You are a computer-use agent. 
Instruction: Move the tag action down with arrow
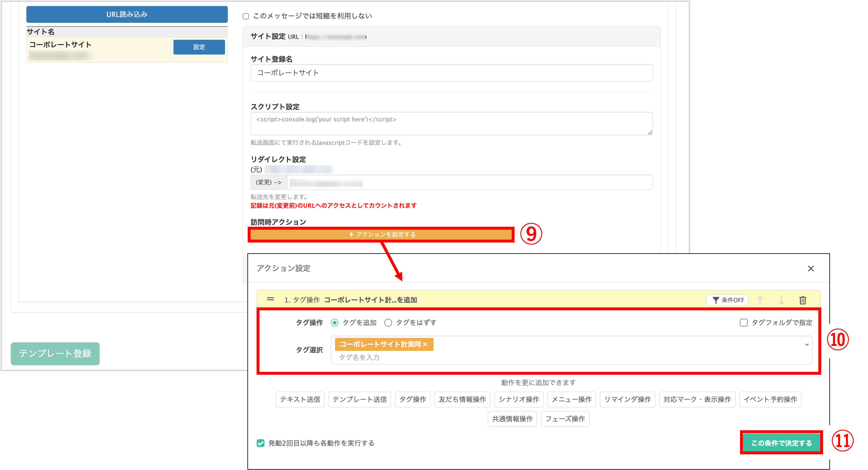(x=781, y=300)
